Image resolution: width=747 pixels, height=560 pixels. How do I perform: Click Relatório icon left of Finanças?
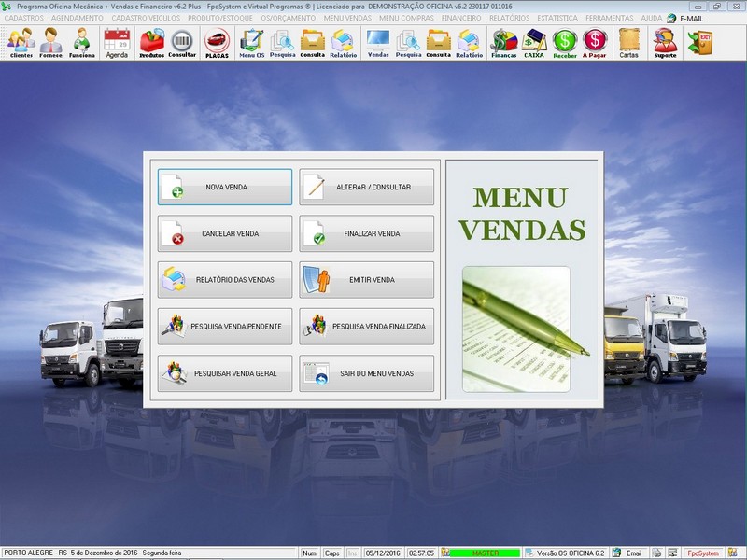pos(470,43)
